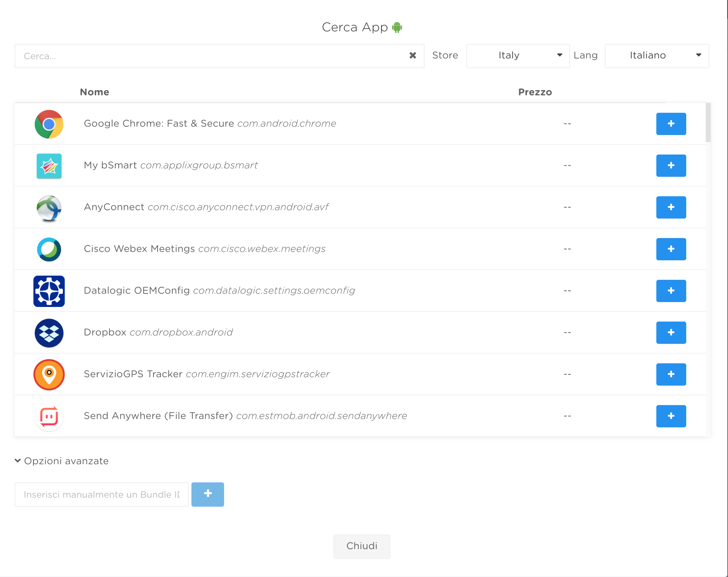
Task: Click the Send Anywhere app icon
Action: [x=49, y=417]
